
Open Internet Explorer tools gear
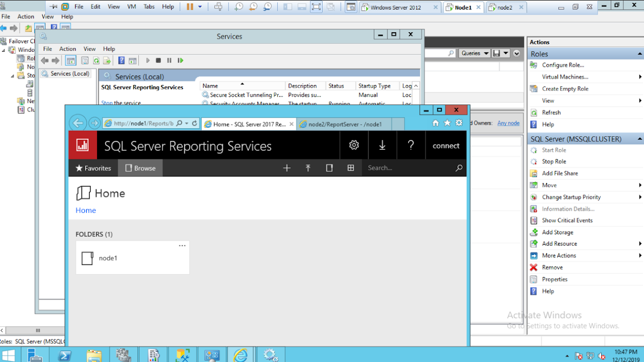459,123
